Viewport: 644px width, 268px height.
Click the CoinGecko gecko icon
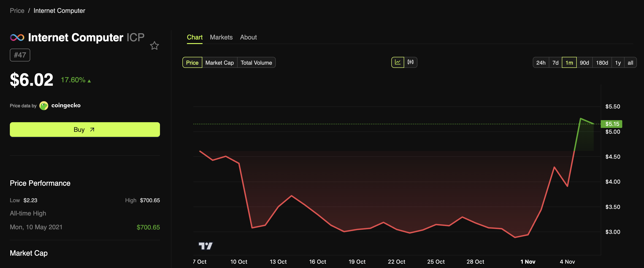pyautogui.click(x=44, y=105)
